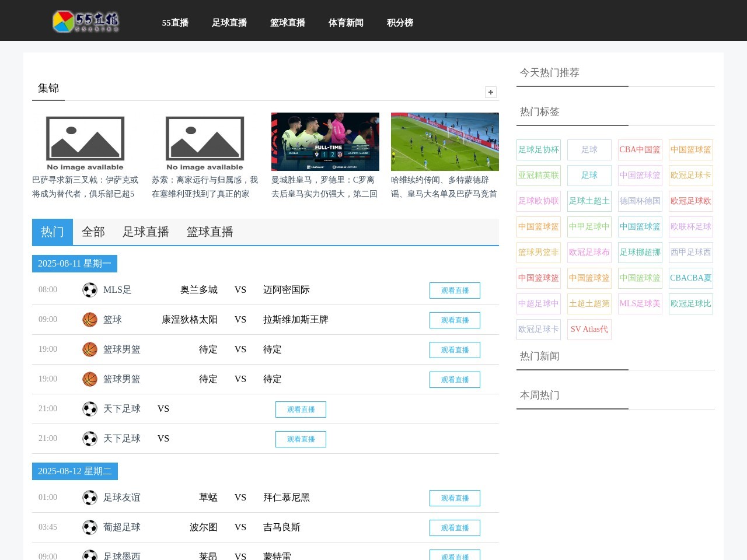This screenshot has height=560, width=747.
Task: Click soccer ball icon in first 天下足球 row
Action: (x=90, y=409)
